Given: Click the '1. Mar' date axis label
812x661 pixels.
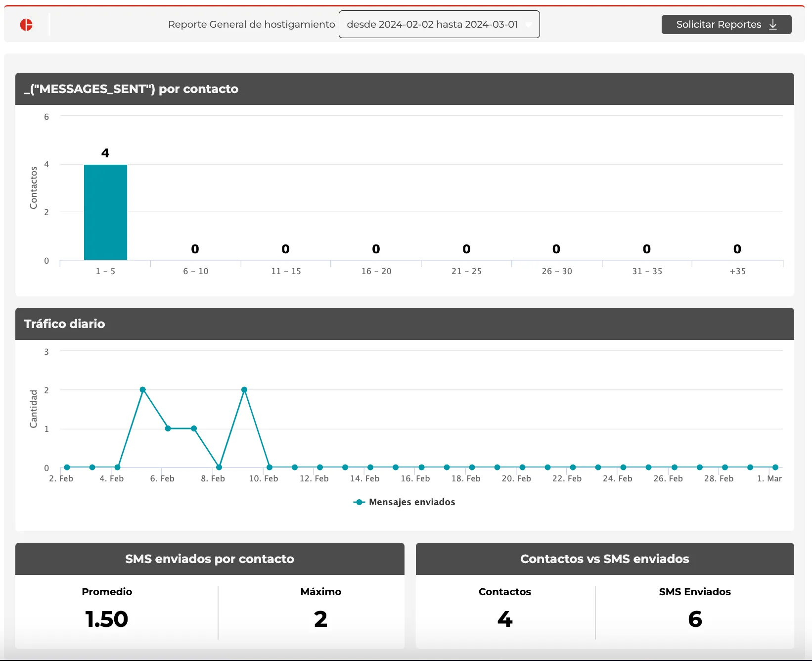Looking at the screenshot, I should coord(769,478).
